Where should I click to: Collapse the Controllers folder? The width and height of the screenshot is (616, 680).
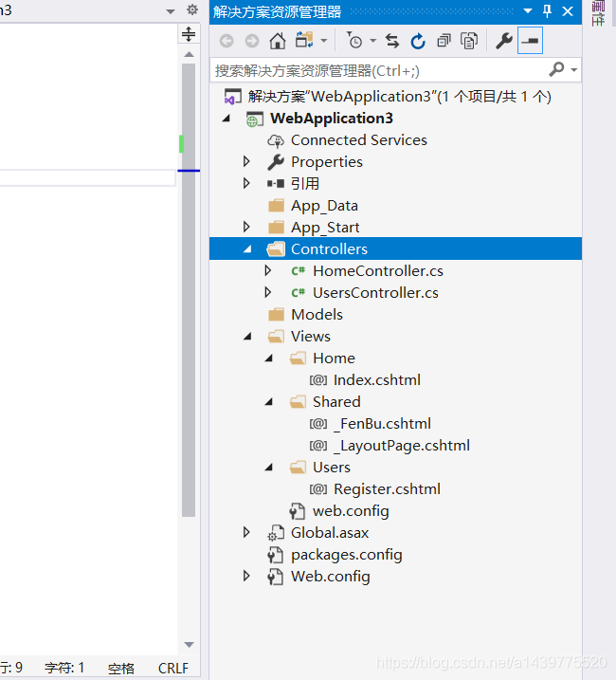point(247,248)
